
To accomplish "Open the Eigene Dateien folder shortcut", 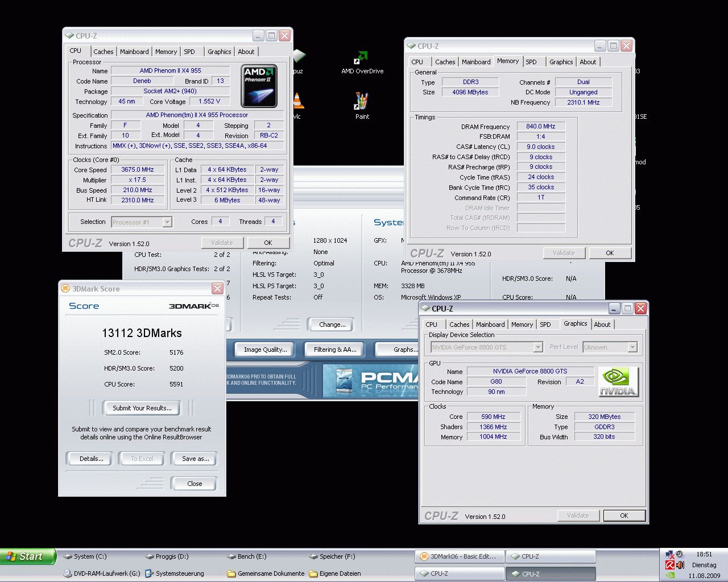I will point(335,573).
